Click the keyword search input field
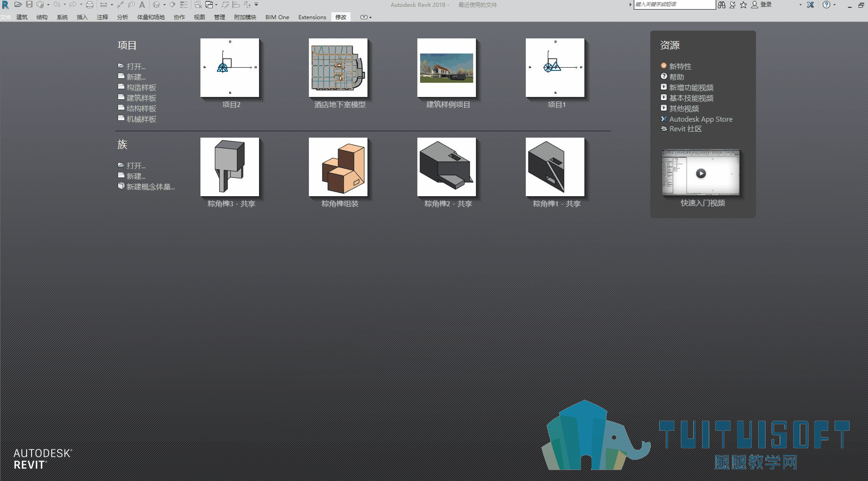868x481 pixels. click(674, 5)
